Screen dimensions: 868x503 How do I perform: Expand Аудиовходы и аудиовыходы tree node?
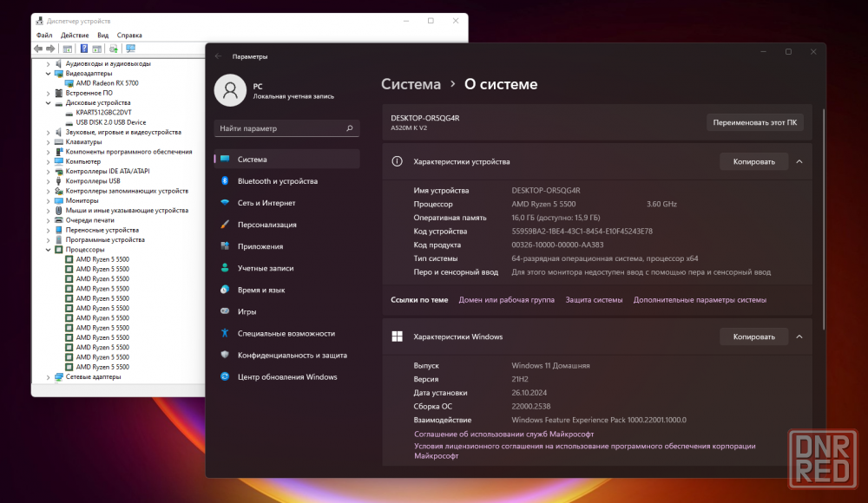point(48,64)
